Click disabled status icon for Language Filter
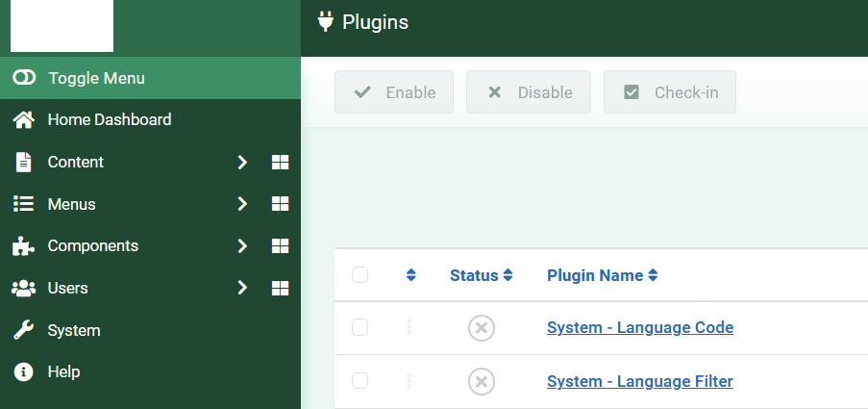Screen dimensions: 868x409 [x=482, y=382]
